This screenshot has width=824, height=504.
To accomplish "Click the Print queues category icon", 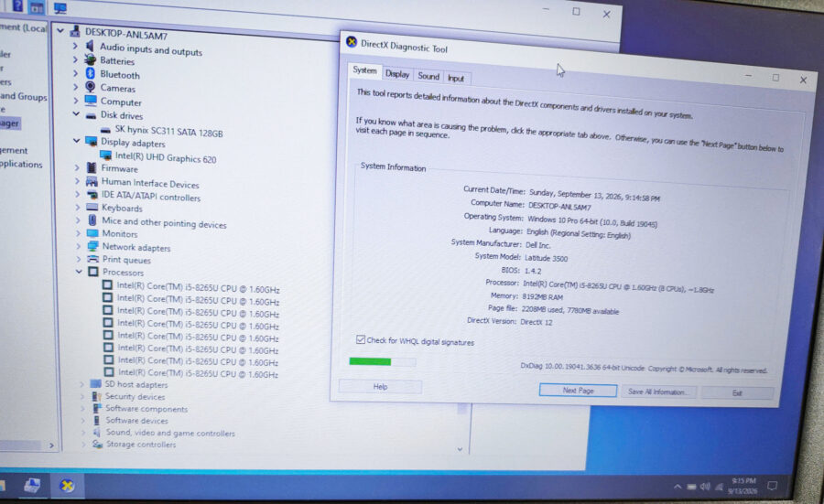I will [93, 259].
